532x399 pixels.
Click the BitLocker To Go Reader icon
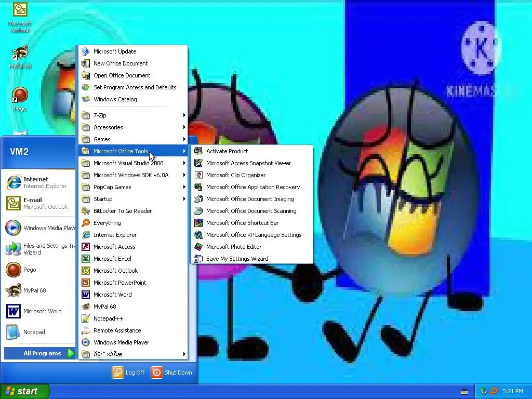86,211
